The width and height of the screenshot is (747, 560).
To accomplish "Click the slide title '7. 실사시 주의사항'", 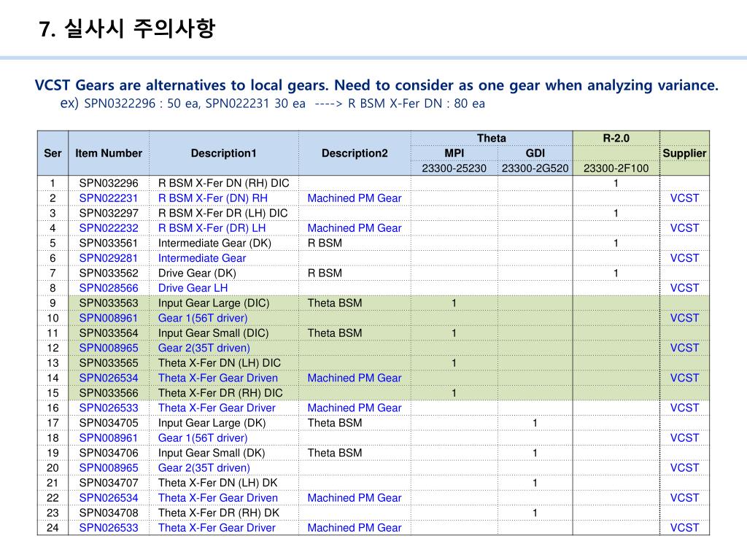I will pyautogui.click(x=127, y=28).
